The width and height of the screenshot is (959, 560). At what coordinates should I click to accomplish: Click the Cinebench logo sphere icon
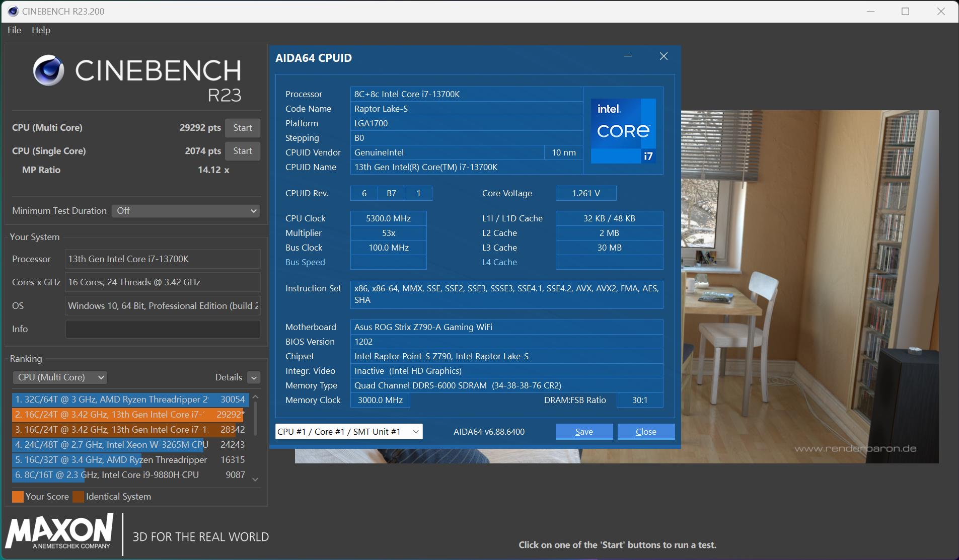click(49, 70)
